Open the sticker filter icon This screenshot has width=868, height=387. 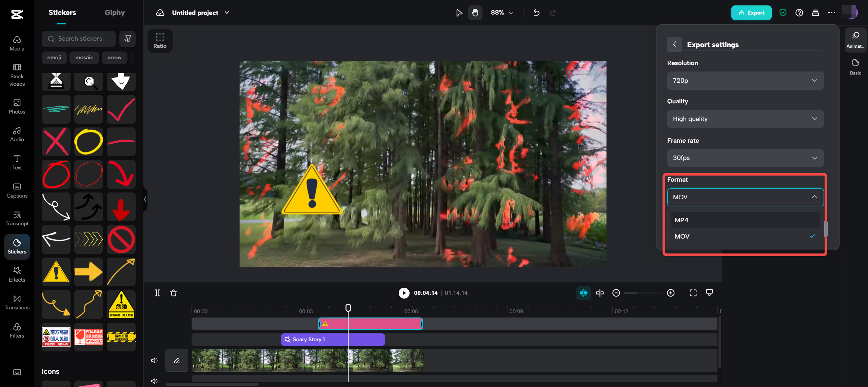tap(127, 39)
